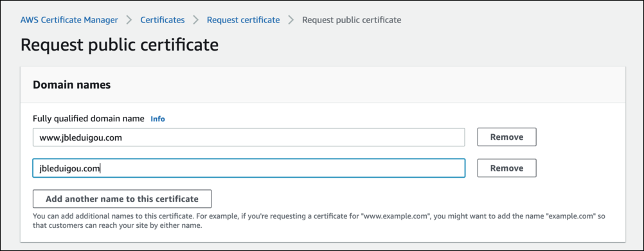Click Info link beside Fully qualified domain name

pyautogui.click(x=157, y=119)
